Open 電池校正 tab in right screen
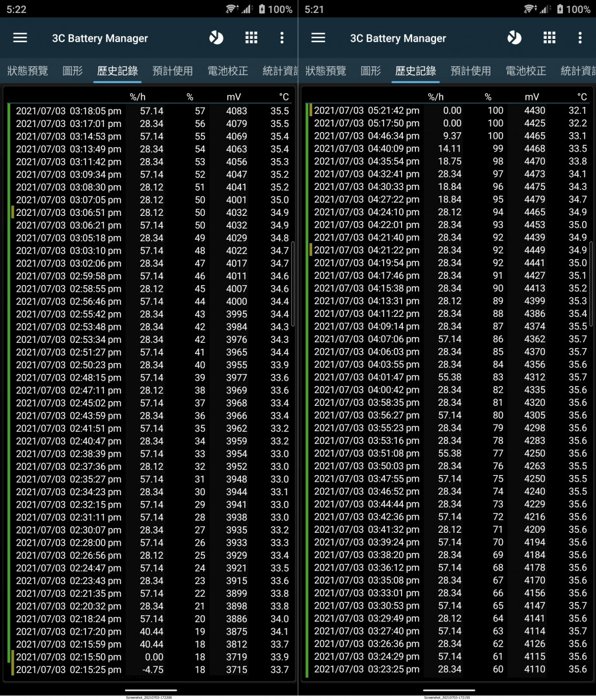The height and width of the screenshot is (700, 596). (525, 71)
